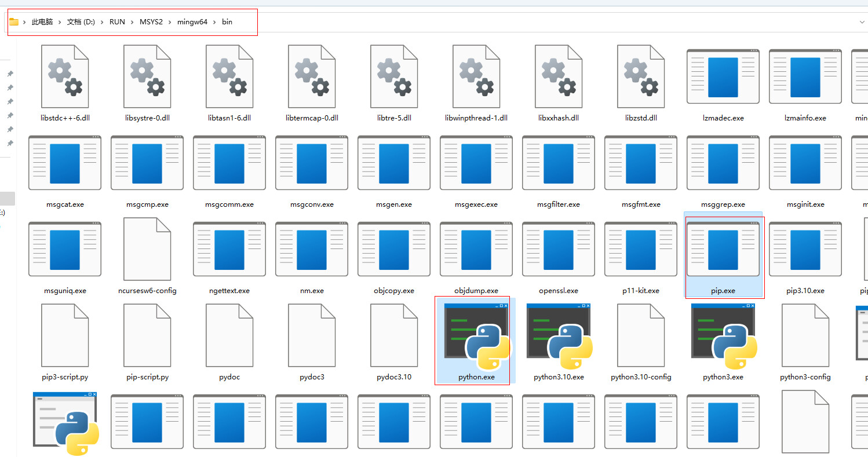Open address bar history dropdown arrow

[x=862, y=22]
